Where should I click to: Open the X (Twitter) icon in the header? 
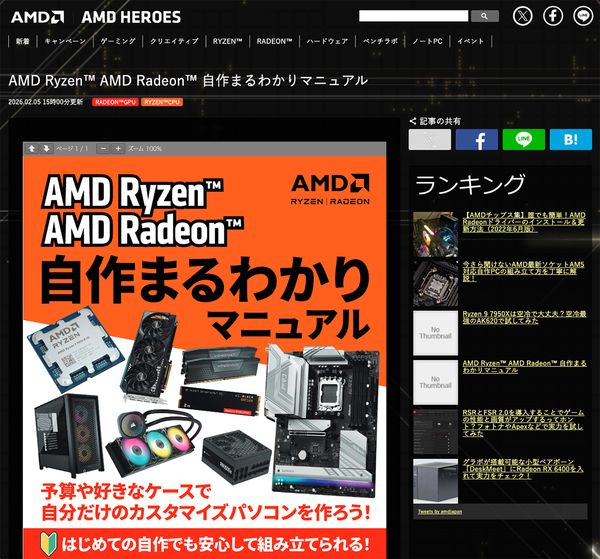point(522,16)
